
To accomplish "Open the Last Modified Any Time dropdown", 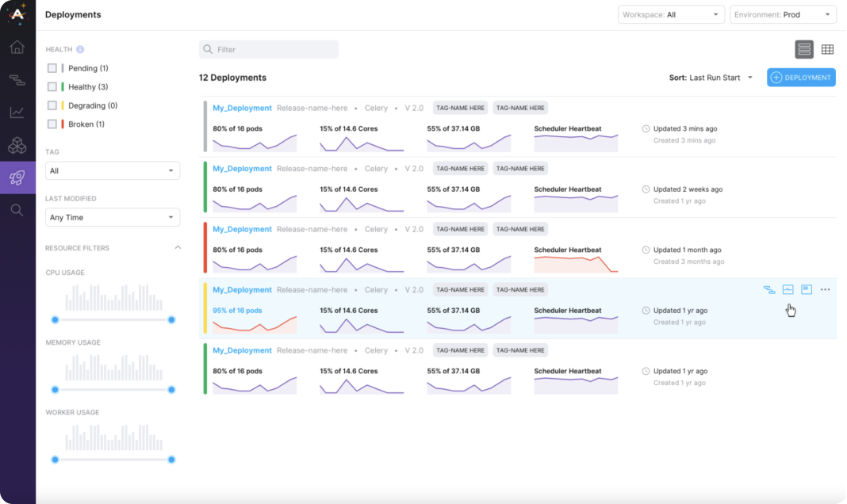I will (112, 217).
